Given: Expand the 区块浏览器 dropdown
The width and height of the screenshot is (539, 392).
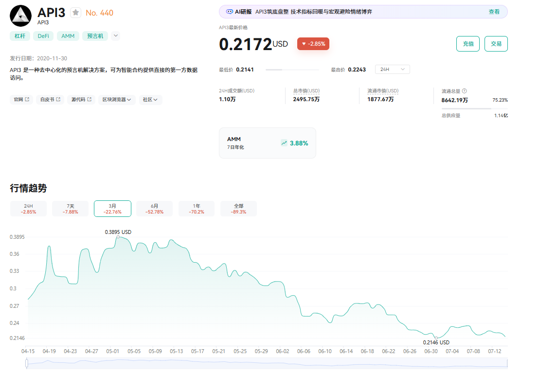Looking at the screenshot, I should coord(117,100).
